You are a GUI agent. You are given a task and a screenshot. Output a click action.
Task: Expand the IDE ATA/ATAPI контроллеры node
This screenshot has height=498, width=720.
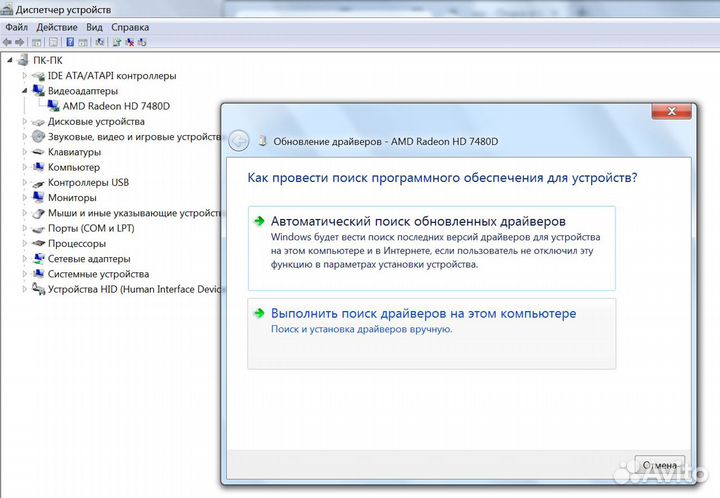(25, 76)
